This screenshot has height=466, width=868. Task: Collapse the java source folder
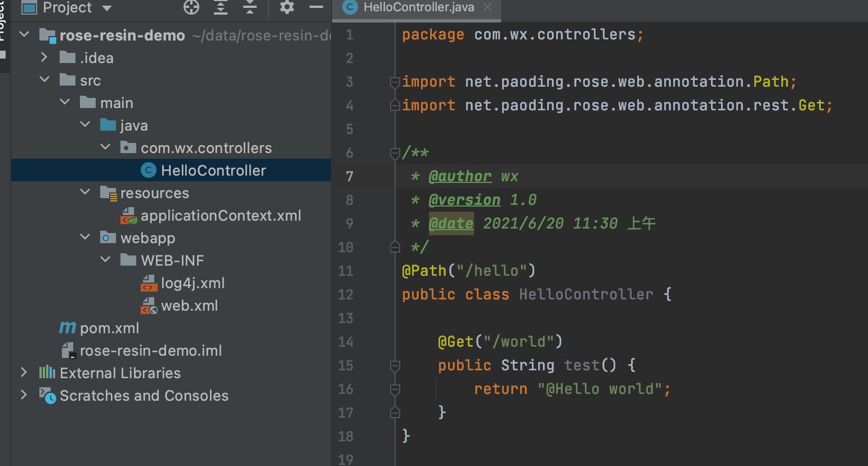85,125
